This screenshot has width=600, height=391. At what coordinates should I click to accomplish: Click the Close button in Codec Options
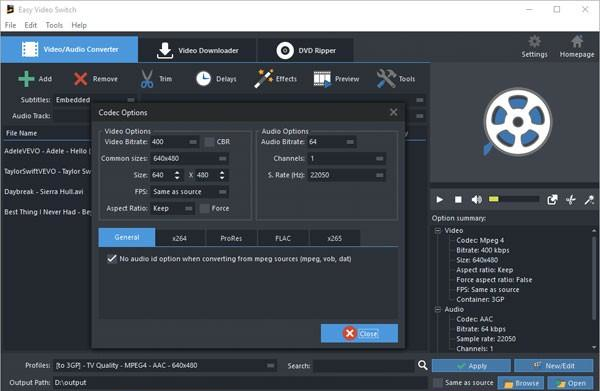[x=359, y=333]
